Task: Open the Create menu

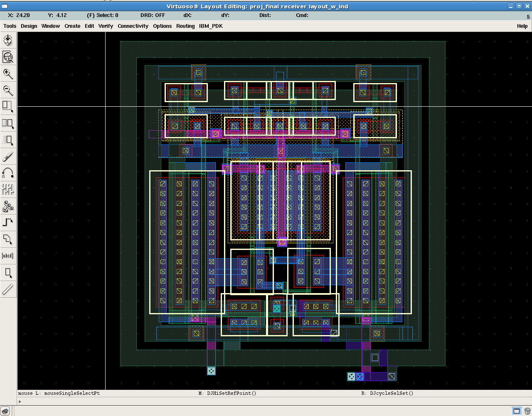Action: [72, 26]
